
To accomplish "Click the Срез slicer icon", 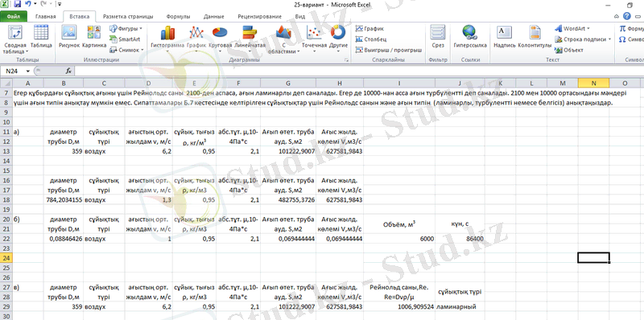I will click(x=438, y=37).
